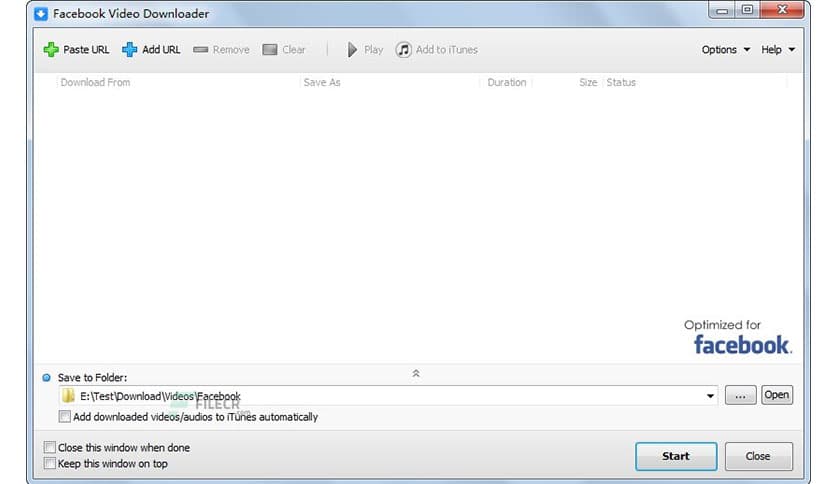Click the green Paste URL plus icon

pos(51,50)
